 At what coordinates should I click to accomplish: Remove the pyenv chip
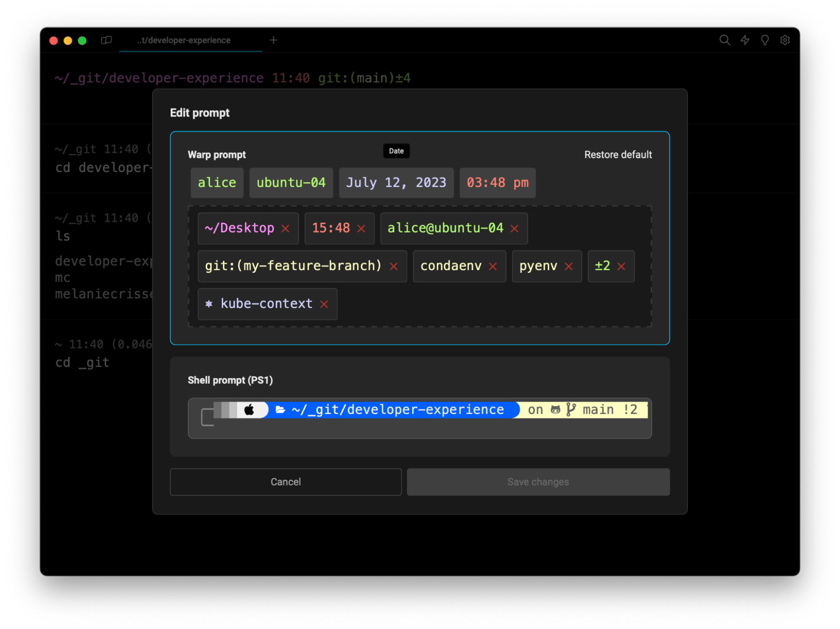tap(569, 266)
